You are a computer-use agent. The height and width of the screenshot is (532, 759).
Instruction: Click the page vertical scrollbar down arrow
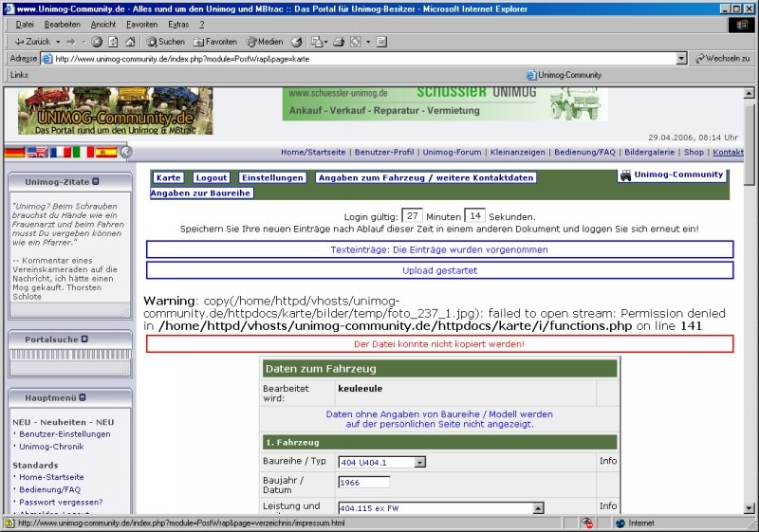click(x=750, y=508)
